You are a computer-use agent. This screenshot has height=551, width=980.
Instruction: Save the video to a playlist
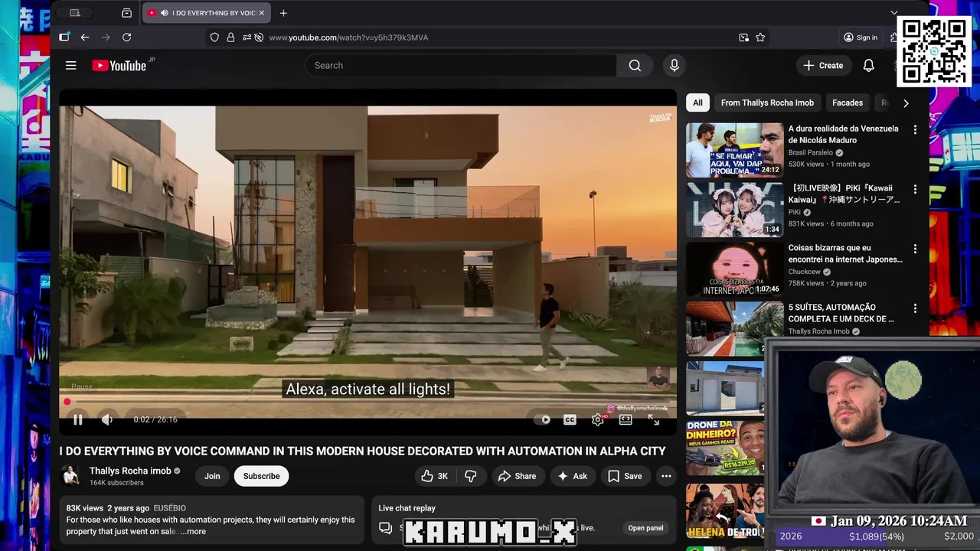point(626,476)
